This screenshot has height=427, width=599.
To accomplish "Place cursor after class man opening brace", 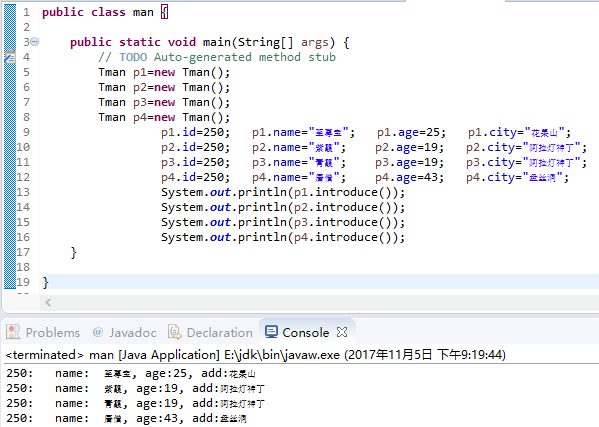I will tap(168, 12).
